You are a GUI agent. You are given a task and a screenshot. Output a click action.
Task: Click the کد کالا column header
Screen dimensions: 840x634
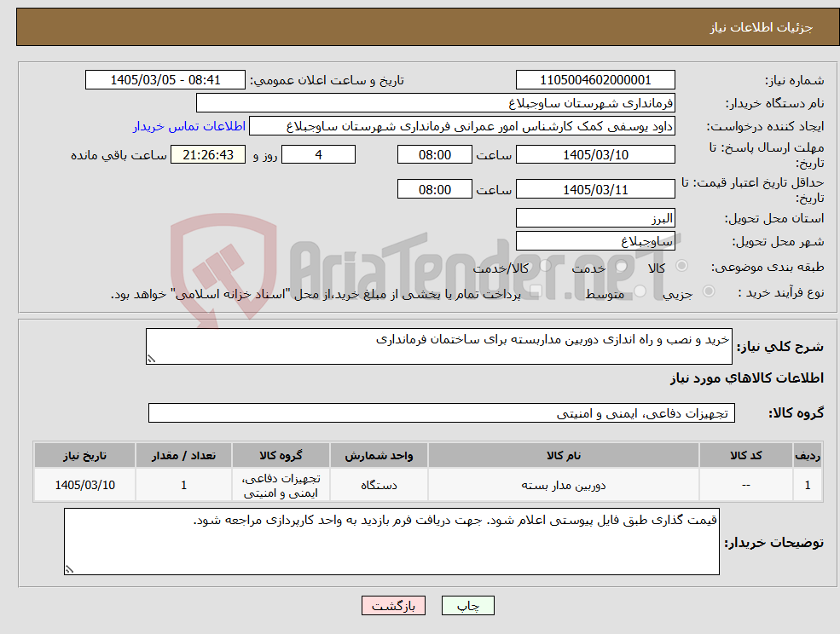pyautogui.click(x=745, y=456)
